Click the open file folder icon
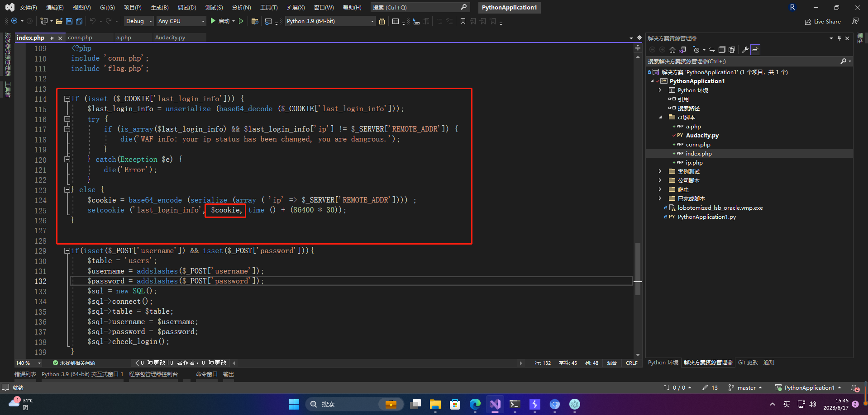The width and height of the screenshot is (868, 415). (59, 21)
